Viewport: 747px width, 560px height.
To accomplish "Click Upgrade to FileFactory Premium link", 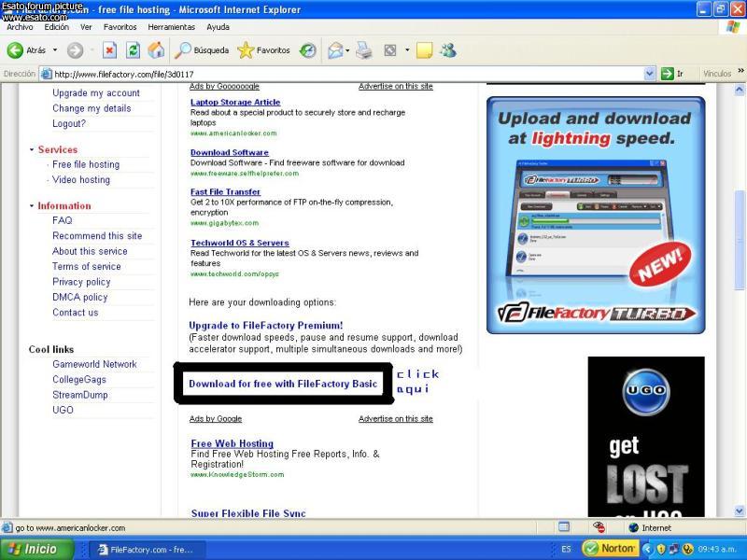I will click(x=266, y=326).
